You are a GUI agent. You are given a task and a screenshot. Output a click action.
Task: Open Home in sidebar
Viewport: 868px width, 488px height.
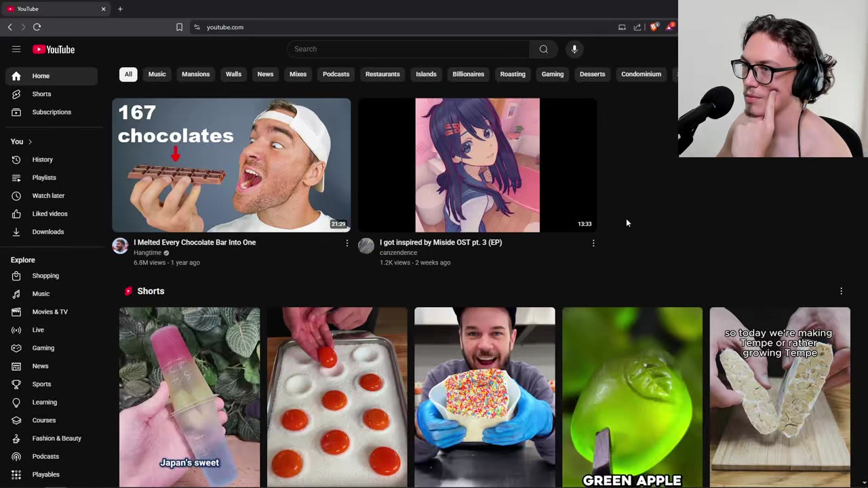[x=52, y=76]
